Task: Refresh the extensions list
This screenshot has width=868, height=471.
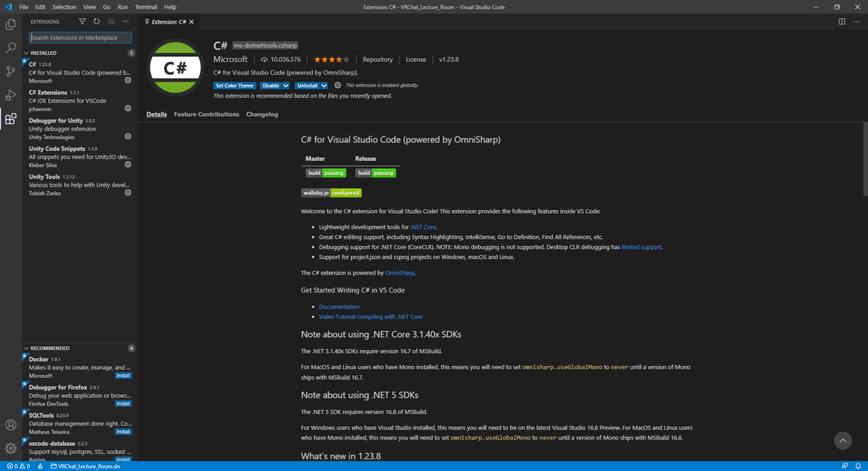Action: tap(96, 22)
